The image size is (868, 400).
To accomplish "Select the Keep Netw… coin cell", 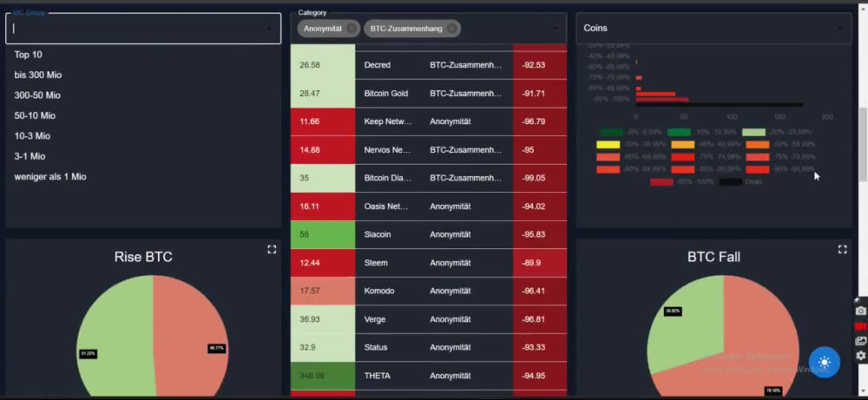I will [x=388, y=121].
